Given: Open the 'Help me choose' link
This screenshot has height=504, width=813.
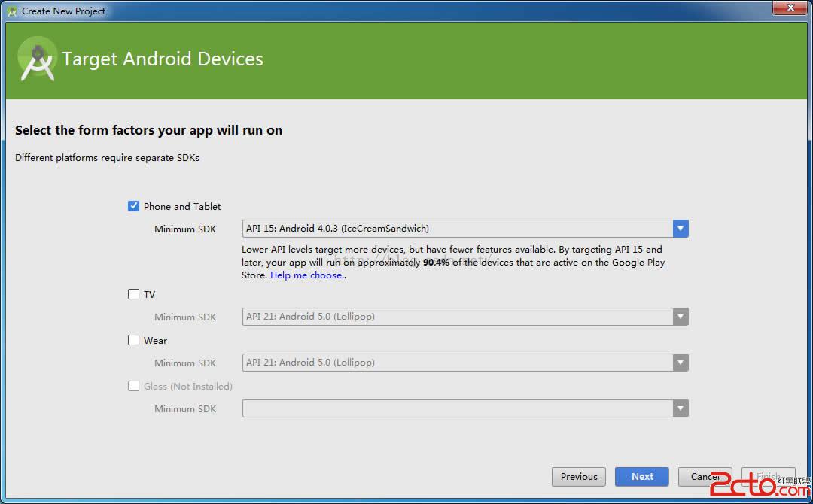Looking at the screenshot, I should [x=307, y=275].
